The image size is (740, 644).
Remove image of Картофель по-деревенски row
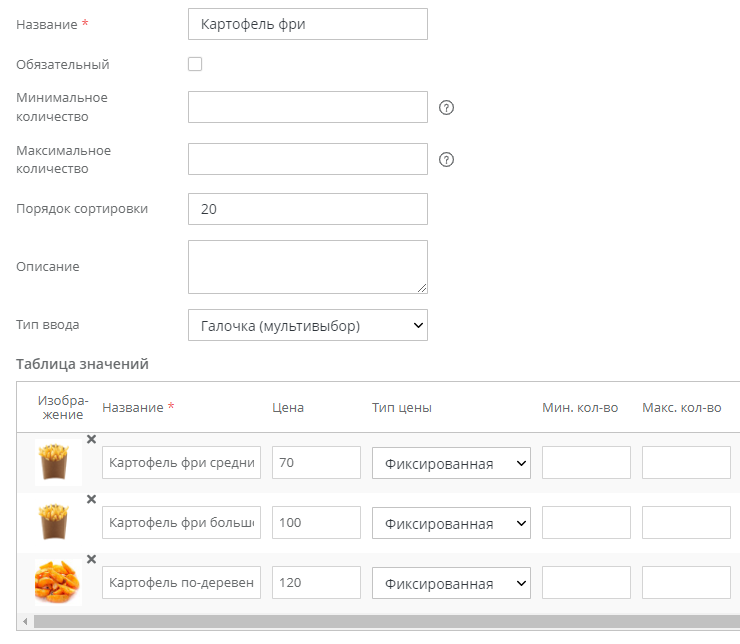(91, 559)
